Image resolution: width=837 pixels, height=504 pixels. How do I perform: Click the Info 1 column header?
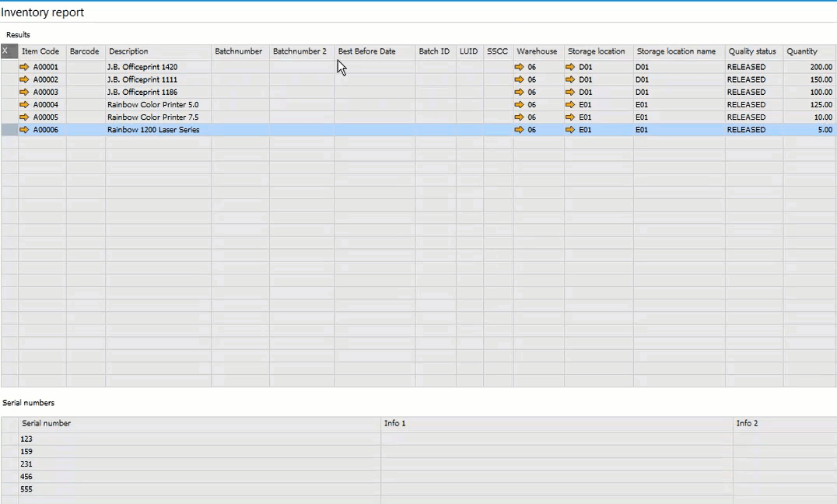556,423
